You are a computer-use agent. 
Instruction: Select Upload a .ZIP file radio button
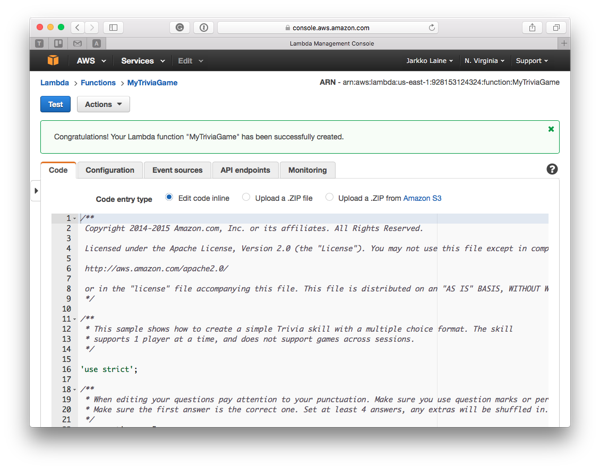pos(246,197)
